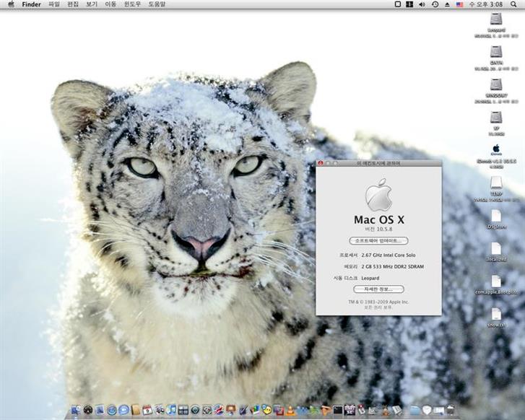Open the Apple menu
The width and height of the screenshot is (525, 420).
click(11, 4)
